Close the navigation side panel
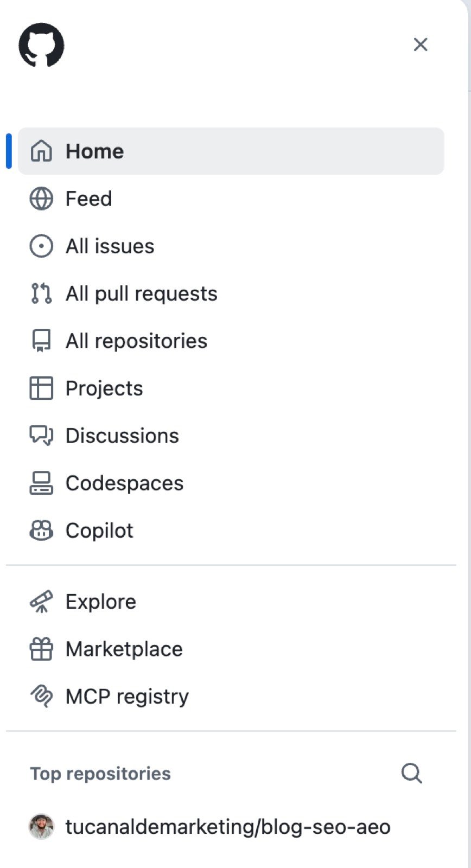This screenshot has height=868, width=471. 421,44
